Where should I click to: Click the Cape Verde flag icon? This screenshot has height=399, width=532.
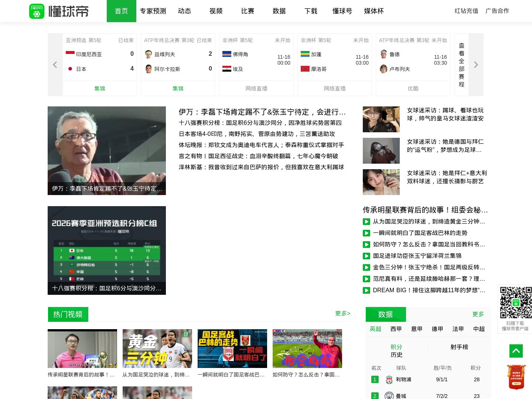coord(227,54)
